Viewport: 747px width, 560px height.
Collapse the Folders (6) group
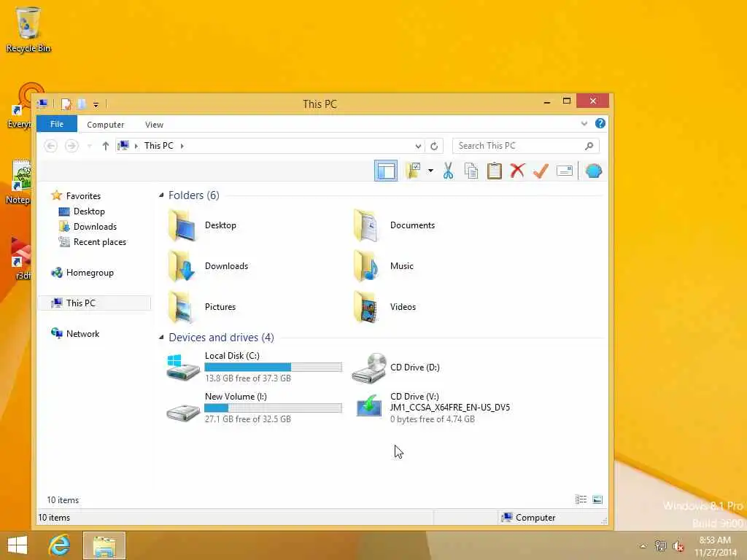161,195
